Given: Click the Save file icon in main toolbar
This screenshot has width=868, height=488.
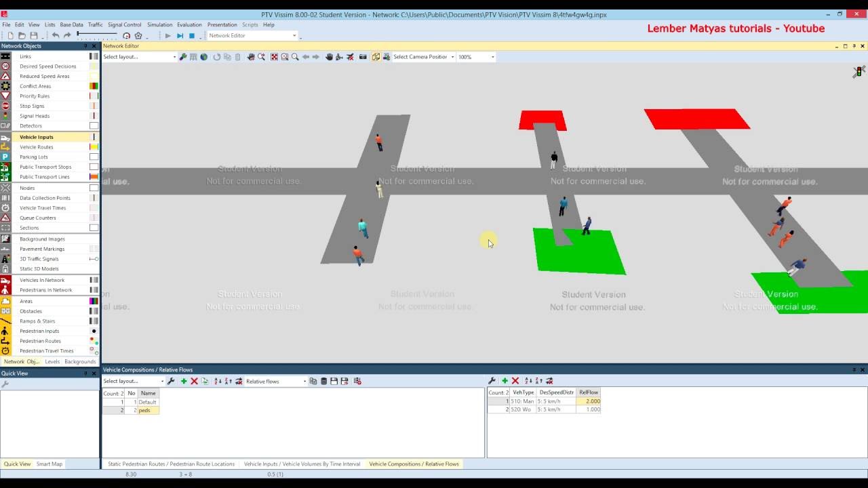Looking at the screenshot, I should pyautogui.click(x=34, y=36).
